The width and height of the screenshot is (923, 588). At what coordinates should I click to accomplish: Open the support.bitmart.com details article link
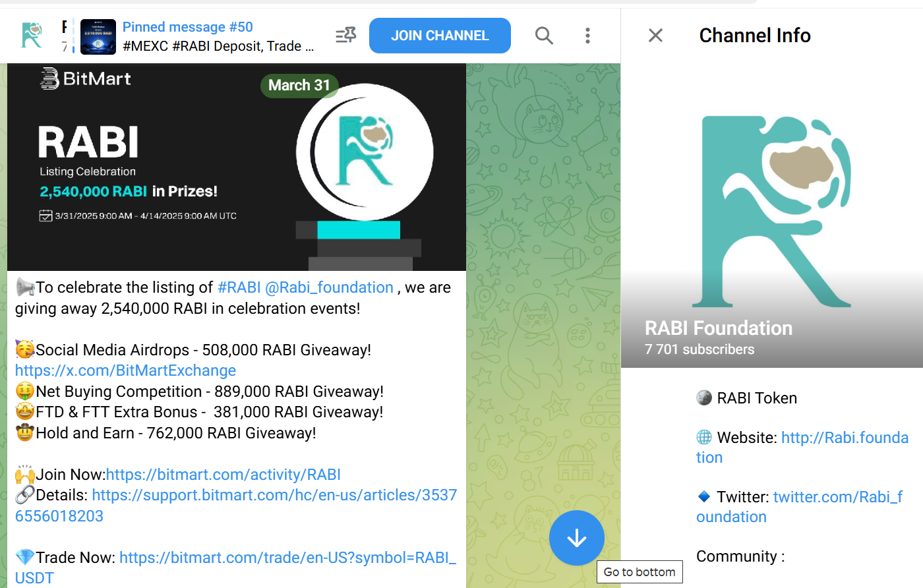(x=236, y=506)
